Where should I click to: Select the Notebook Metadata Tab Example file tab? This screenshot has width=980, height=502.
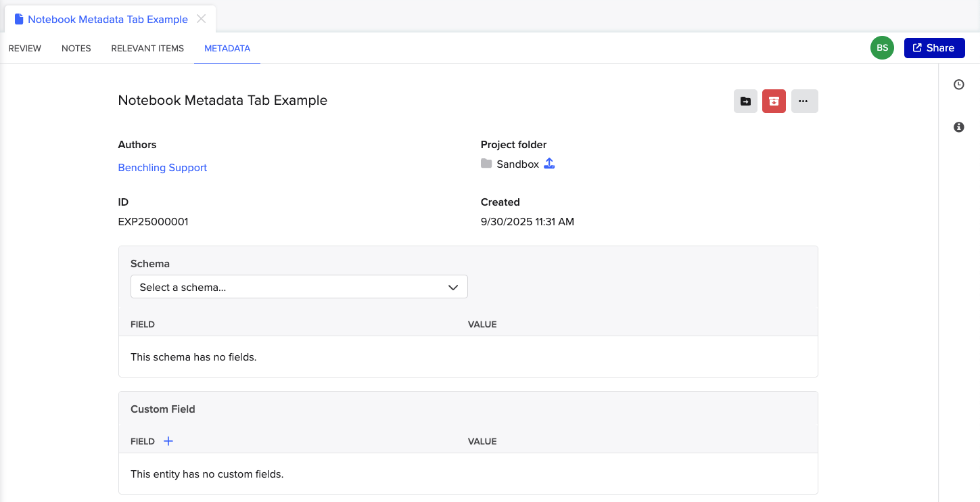tap(107, 20)
